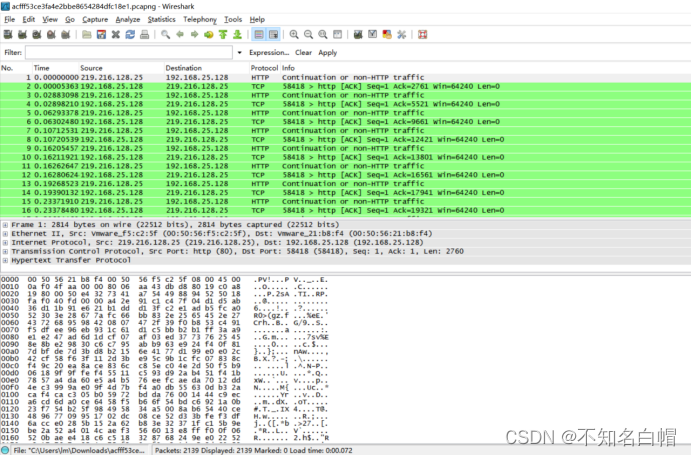Jump to the first packet
This screenshot has width=691, height=456.
click(x=223, y=34)
